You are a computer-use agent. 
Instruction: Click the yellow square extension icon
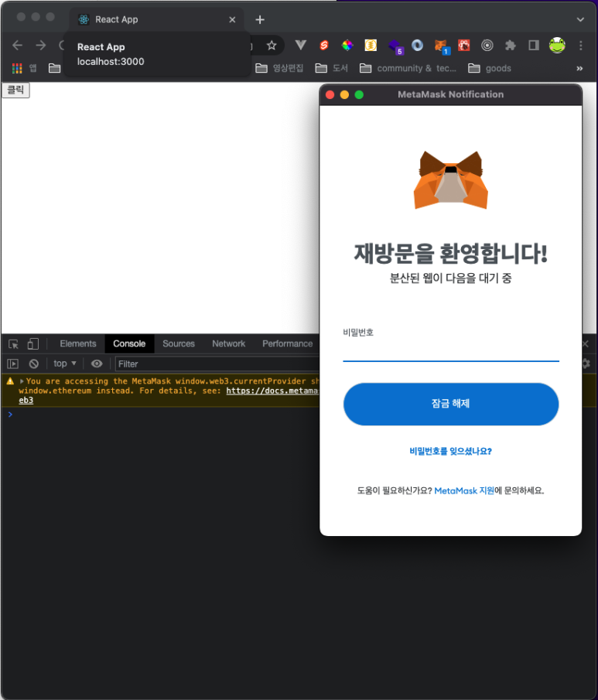[x=371, y=45]
